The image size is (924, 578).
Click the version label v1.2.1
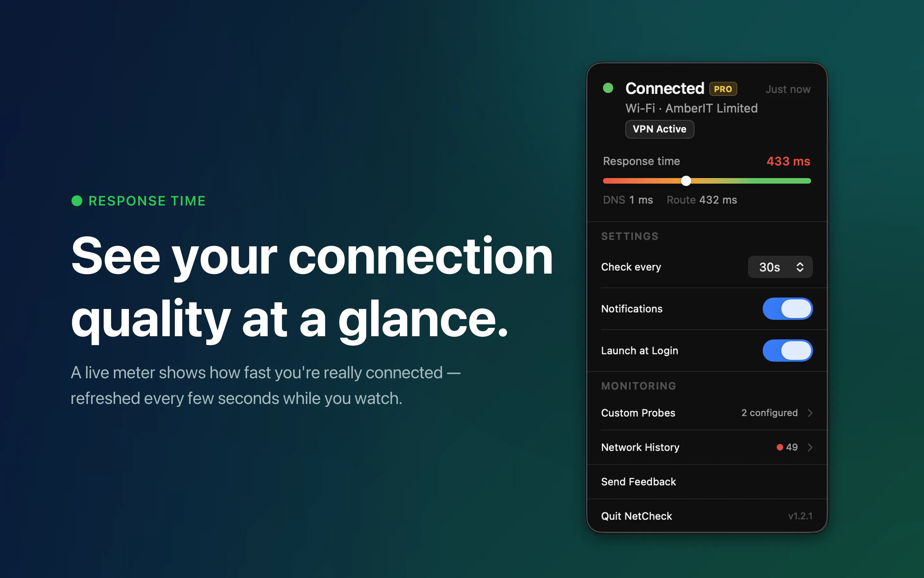[x=800, y=516]
